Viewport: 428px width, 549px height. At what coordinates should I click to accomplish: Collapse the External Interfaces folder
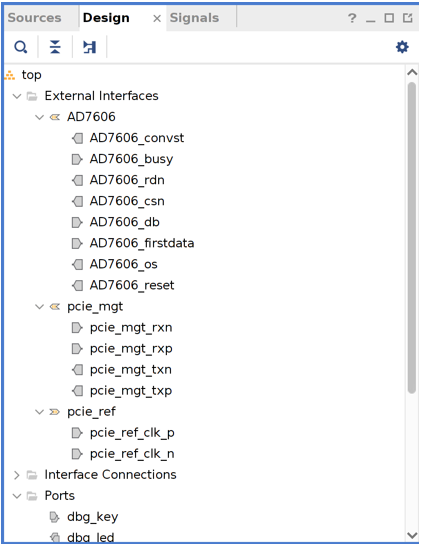coord(17,96)
